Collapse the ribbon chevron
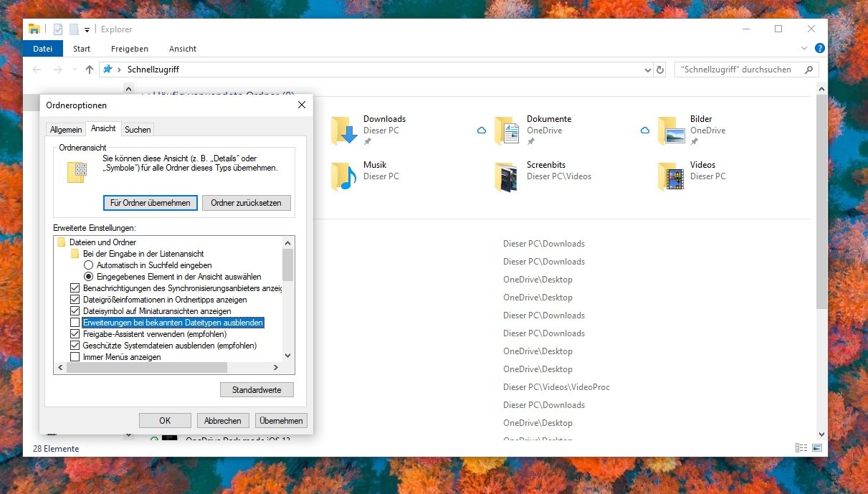 [x=803, y=48]
